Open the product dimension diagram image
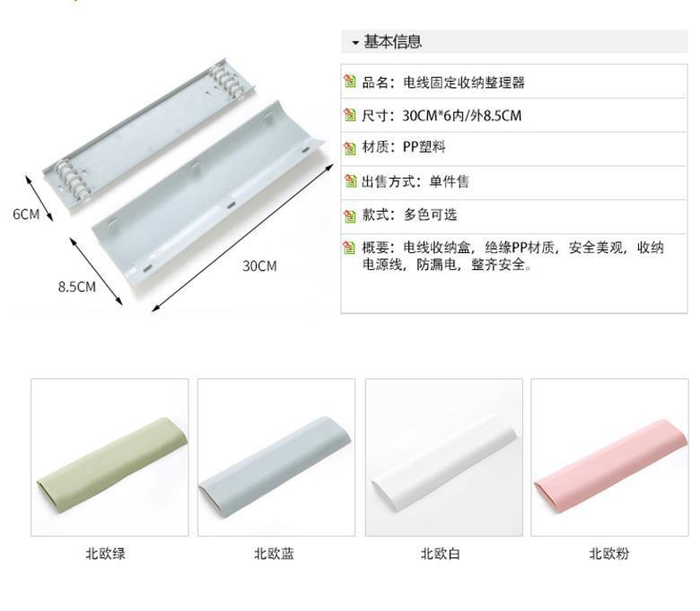This screenshot has height=611, width=700. 174,183
